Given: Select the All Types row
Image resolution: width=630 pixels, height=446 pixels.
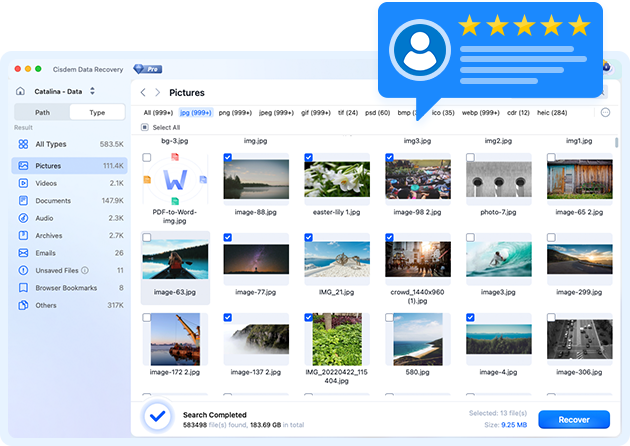Looking at the screenshot, I should [x=70, y=144].
